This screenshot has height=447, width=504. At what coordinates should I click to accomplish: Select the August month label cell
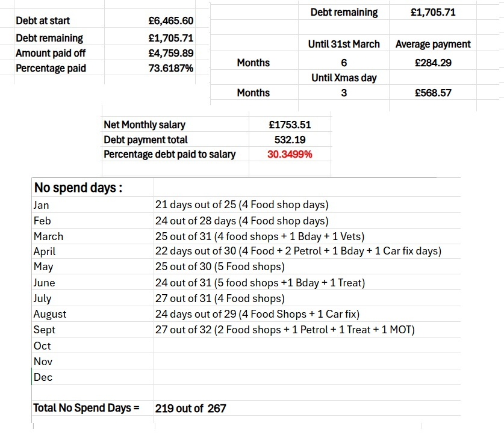coord(50,314)
